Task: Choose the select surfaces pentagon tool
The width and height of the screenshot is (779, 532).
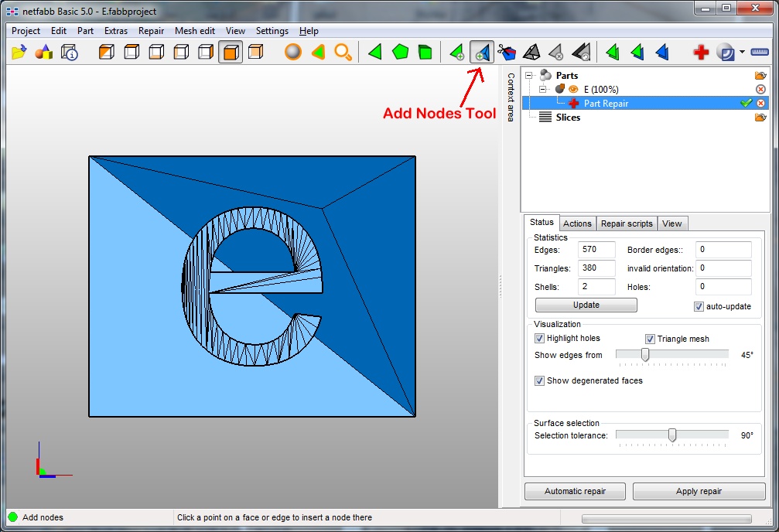Action: (x=400, y=52)
